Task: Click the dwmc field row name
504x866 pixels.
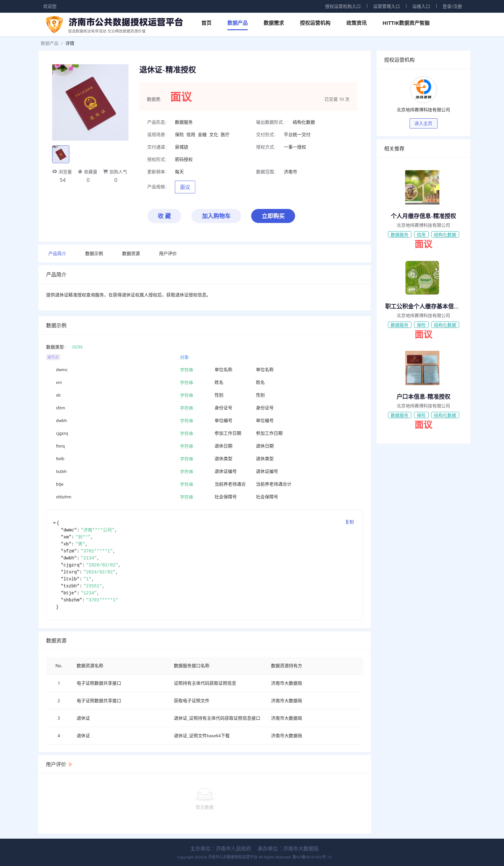Action: 62,370
